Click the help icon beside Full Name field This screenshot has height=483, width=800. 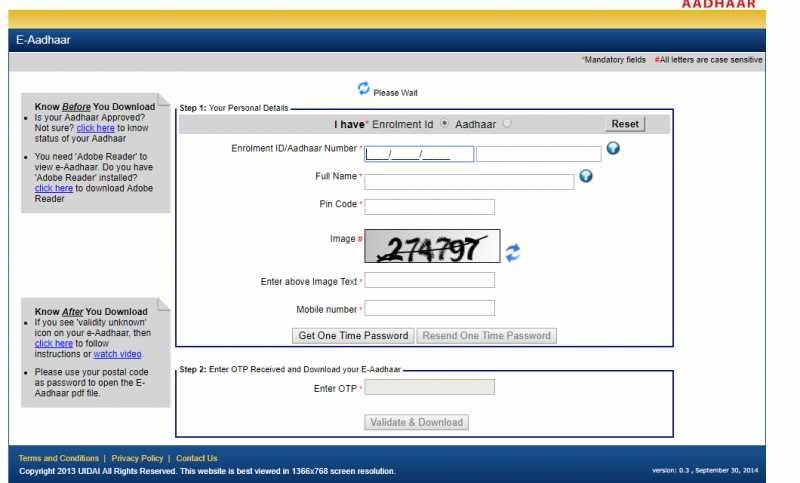click(x=586, y=176)
